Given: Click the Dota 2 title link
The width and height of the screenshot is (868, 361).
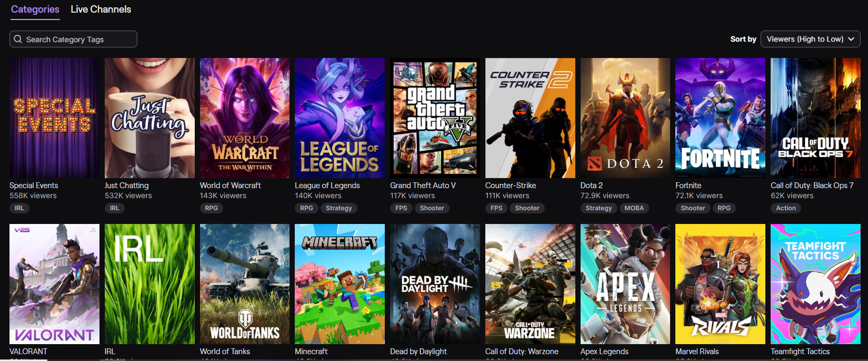Looking at the screenshot, I should tap(592, 186).
